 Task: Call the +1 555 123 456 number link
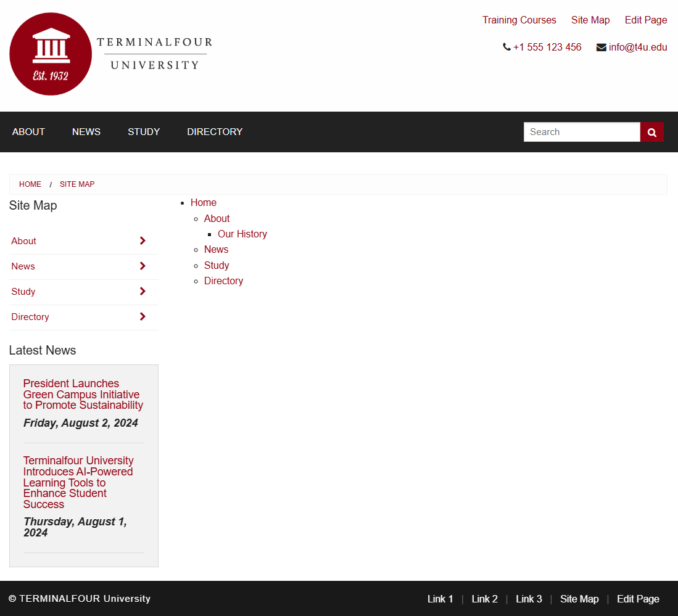click(547, 47)
